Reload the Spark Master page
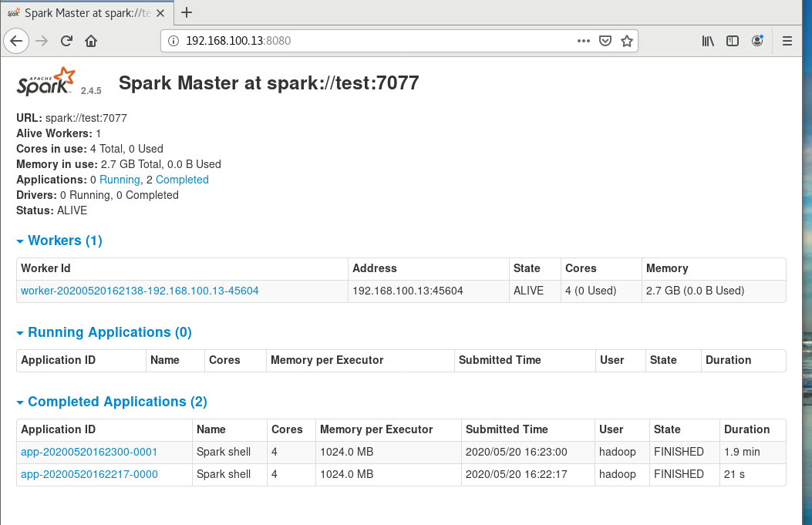This screenshot has width=812, height=525. click(x=66, y=41)
